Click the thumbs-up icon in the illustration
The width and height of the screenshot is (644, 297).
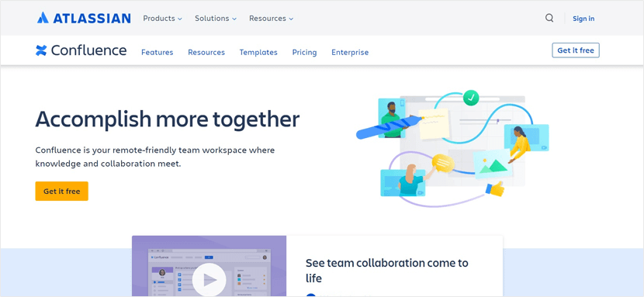pos(495,189)
